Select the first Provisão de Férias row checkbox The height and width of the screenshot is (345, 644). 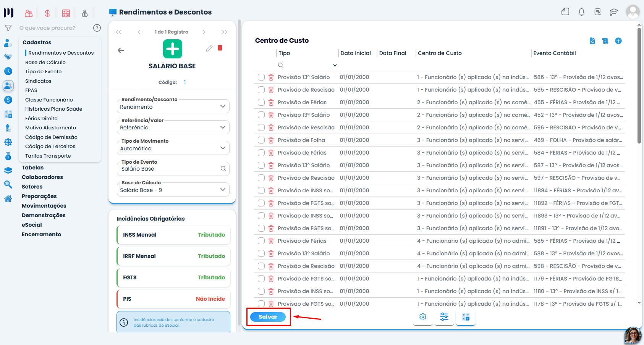tap(261, 102)
